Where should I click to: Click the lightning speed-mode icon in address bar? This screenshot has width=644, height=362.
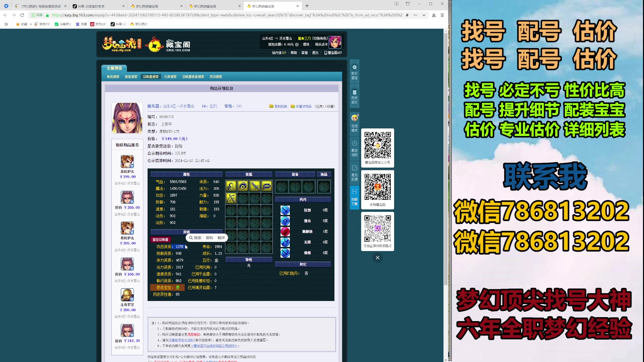[x=407, y=15]
